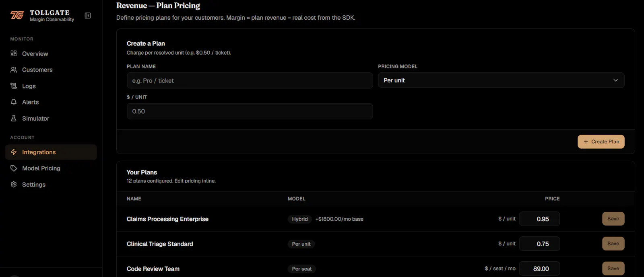
Task: Click the Your Plans heading
Action: click(142, 172)
